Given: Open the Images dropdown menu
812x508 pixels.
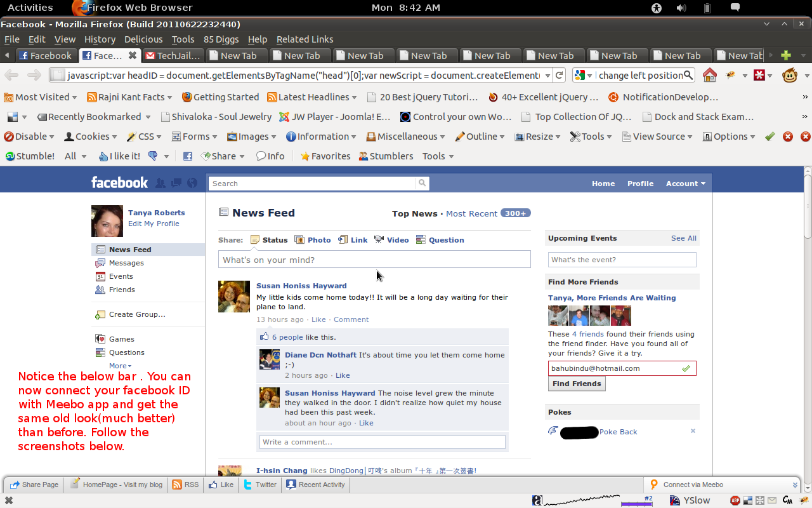Looking at the screenshot, I should [252, 137].
